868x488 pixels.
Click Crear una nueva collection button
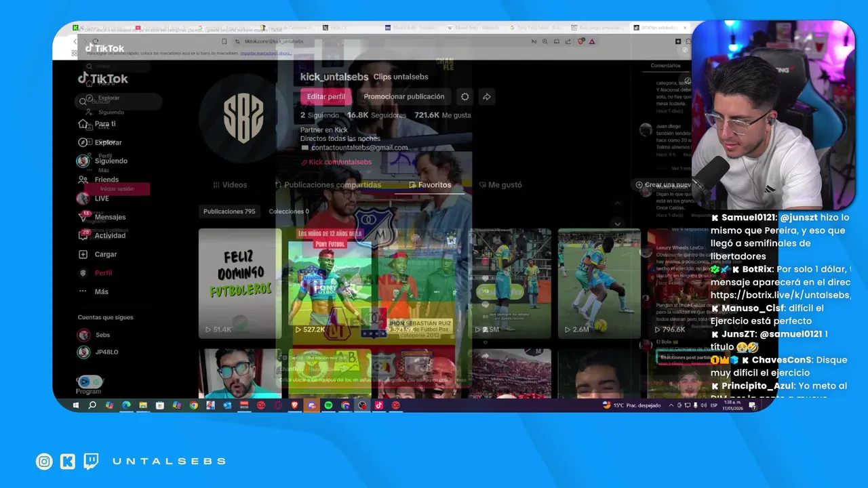point(663,184)
